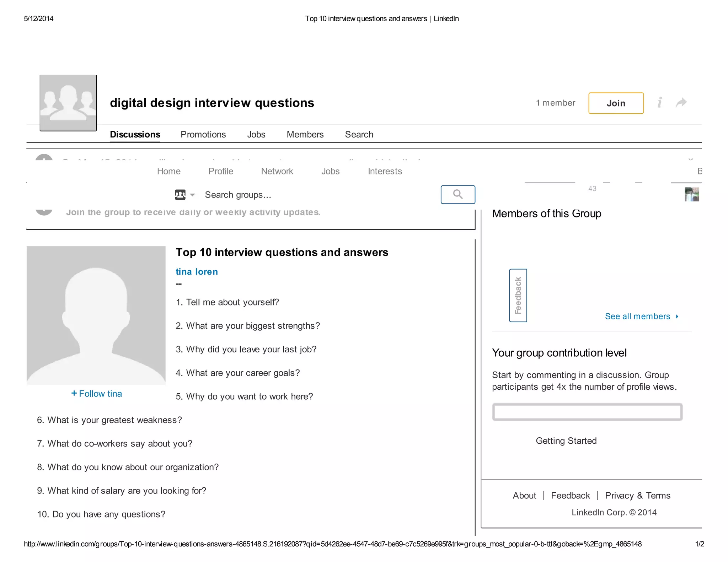Click the group info 'i' icon
Viewport: 728px width, 562px height.
(659, 103)
